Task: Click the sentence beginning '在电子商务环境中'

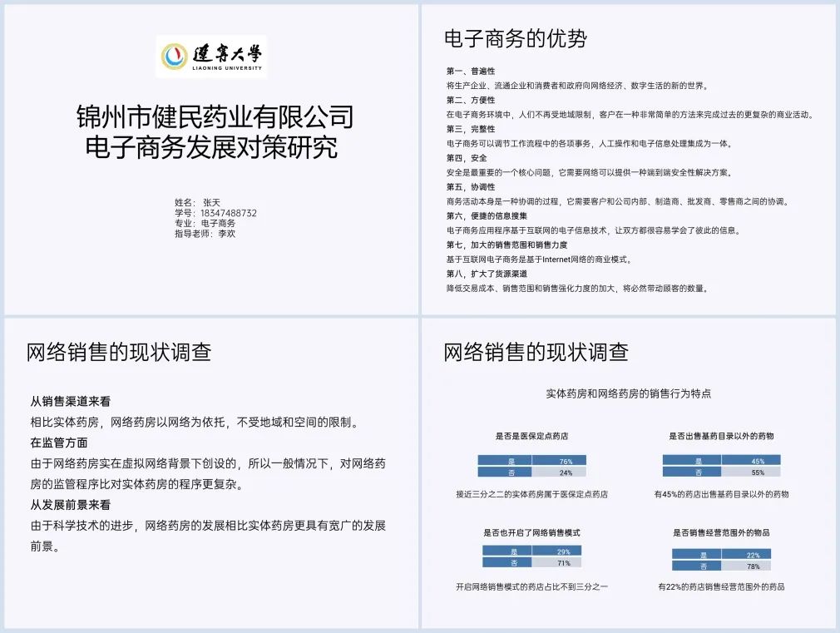Action: [630, 114]
